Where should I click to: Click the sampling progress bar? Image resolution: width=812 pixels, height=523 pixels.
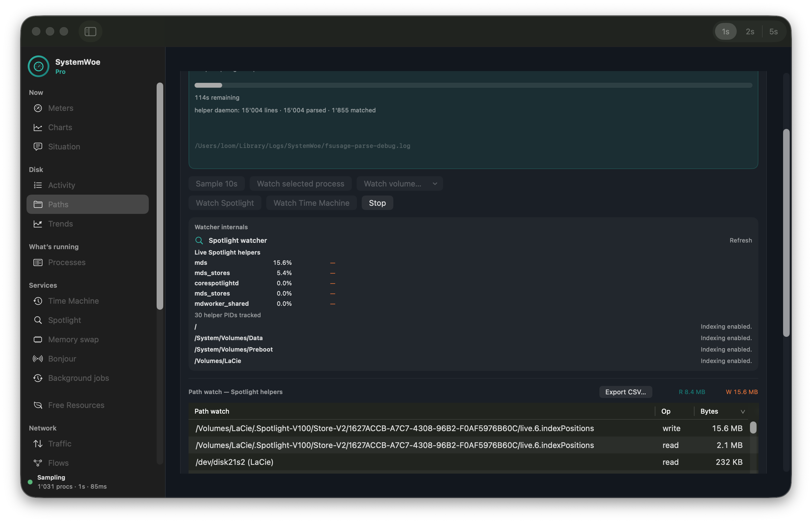(473, 85)
